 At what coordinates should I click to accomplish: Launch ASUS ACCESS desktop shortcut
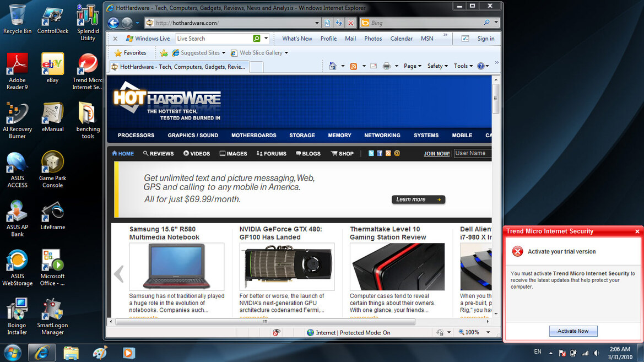coord(17,170)
